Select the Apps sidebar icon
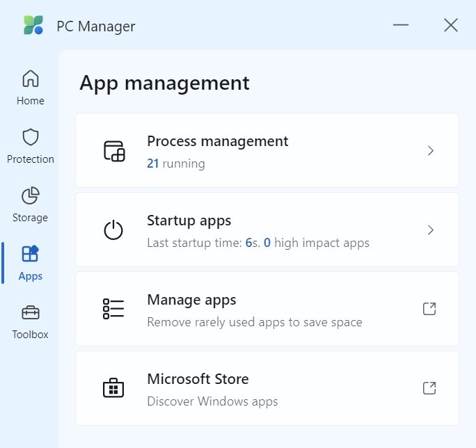 click(x=31, y=254)
